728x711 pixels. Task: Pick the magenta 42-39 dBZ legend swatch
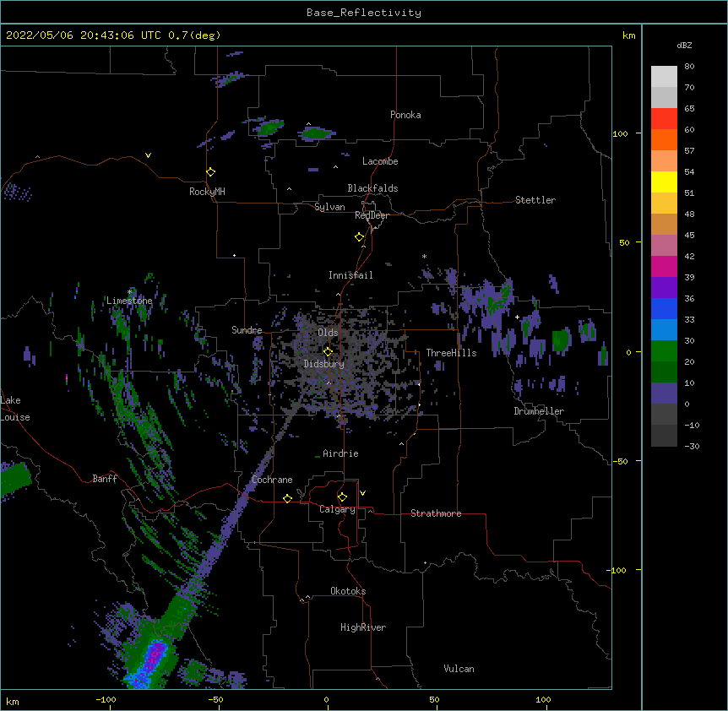(664, 266)
